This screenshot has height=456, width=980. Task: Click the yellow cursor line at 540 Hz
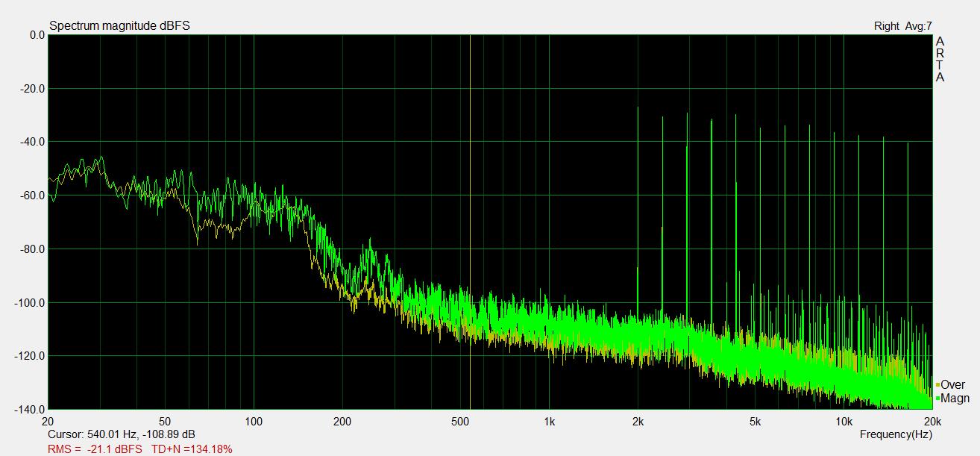pos(470,222)
